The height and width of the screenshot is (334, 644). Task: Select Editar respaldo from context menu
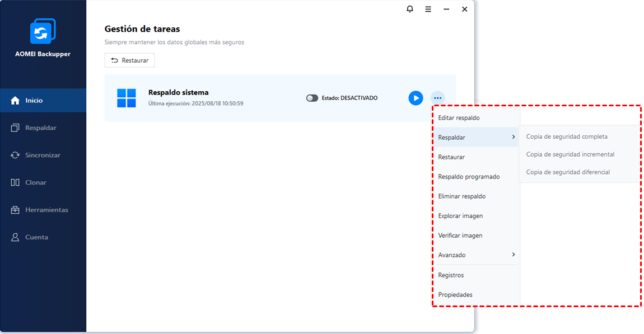click(x=459, y=118)
